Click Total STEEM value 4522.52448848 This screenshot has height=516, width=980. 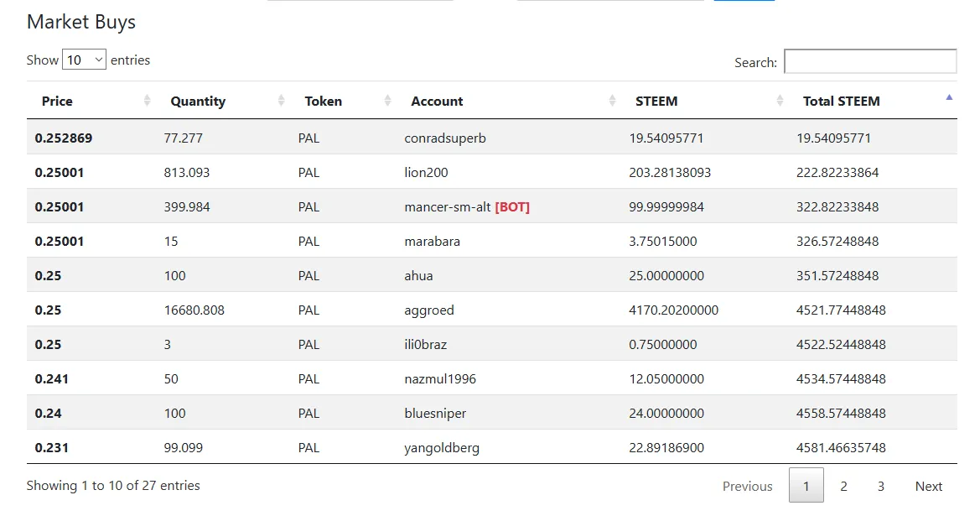(841, 345)
